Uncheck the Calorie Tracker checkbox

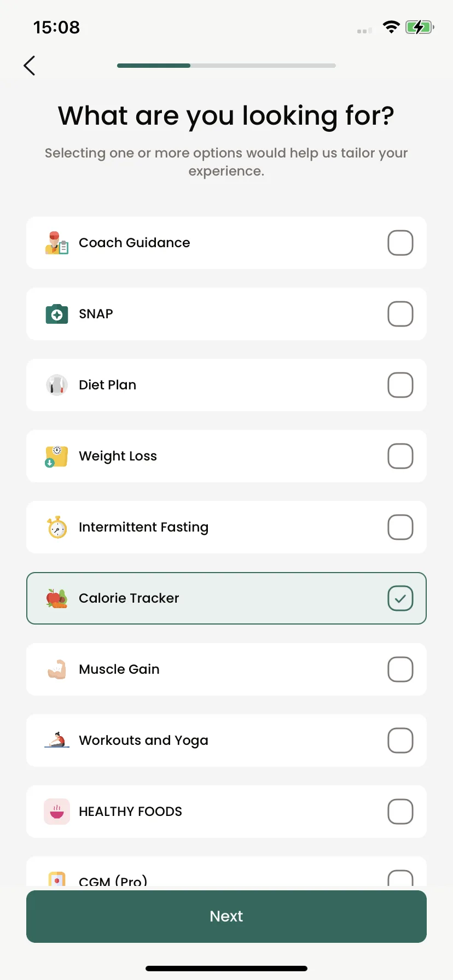400,598
